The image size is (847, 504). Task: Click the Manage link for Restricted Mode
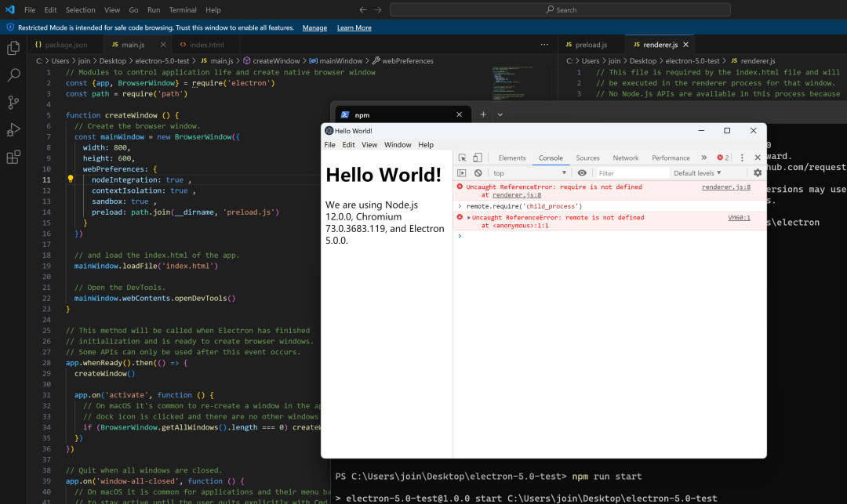[314, 27]
